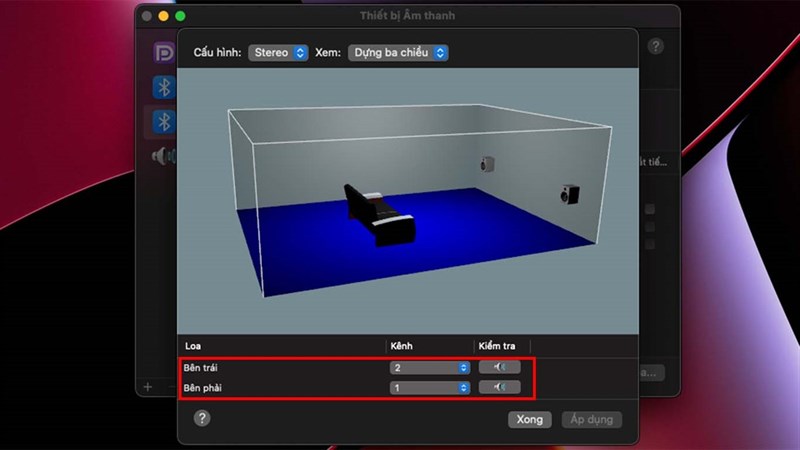Open help in speaker configuration dialog
Viewport: 800px width, 450px height.
202,418
